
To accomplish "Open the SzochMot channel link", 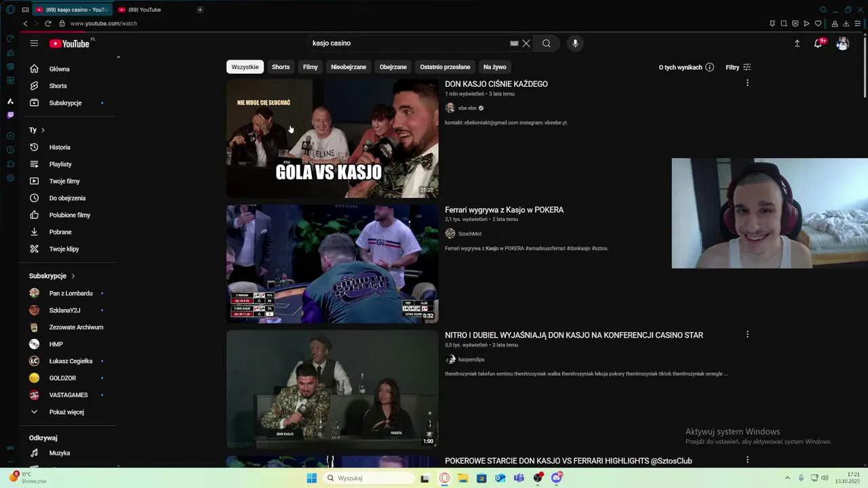I will point(470,234).
